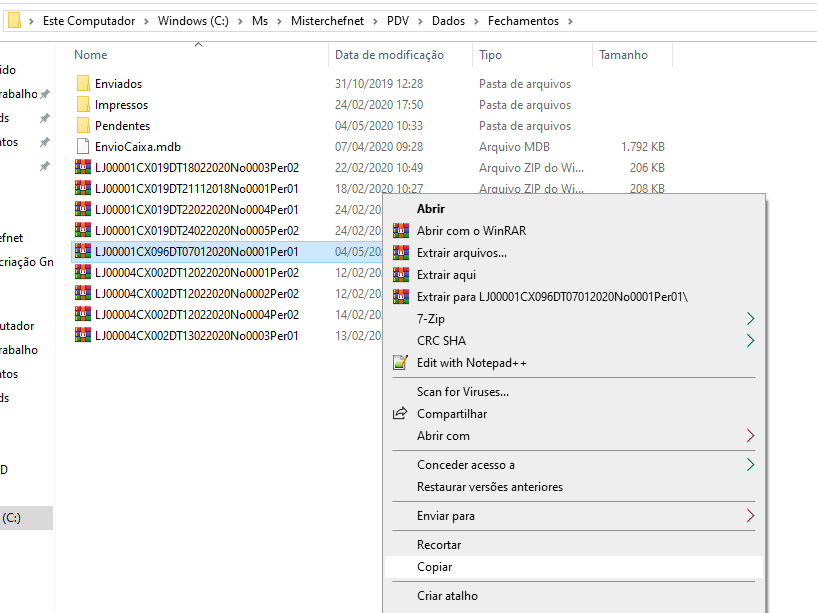Click WinRAR icon beside Extrair aqui

[x=401, y=275]
